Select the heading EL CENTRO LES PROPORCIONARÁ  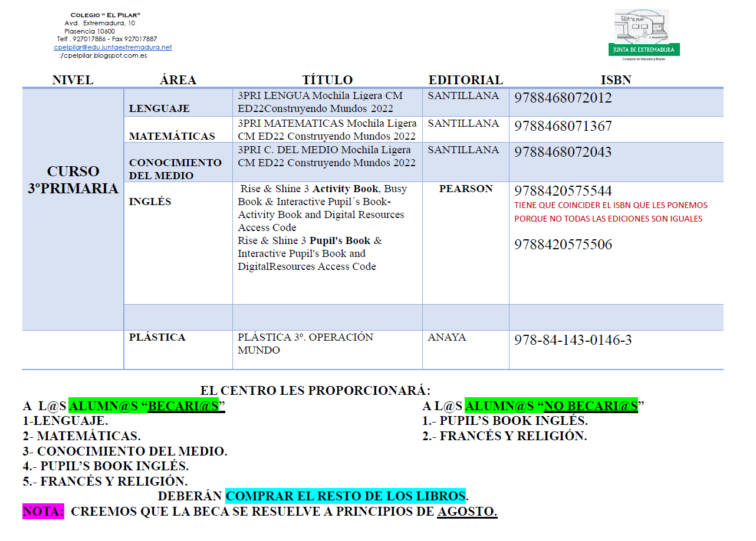click(315, 391)
